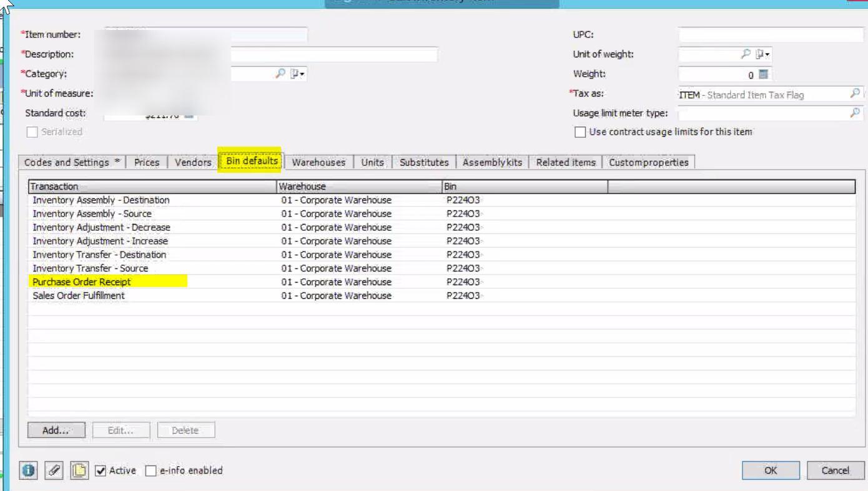868x491 pixels.
Task: Select the Bin defaults tab
Action: coord(252,161)
